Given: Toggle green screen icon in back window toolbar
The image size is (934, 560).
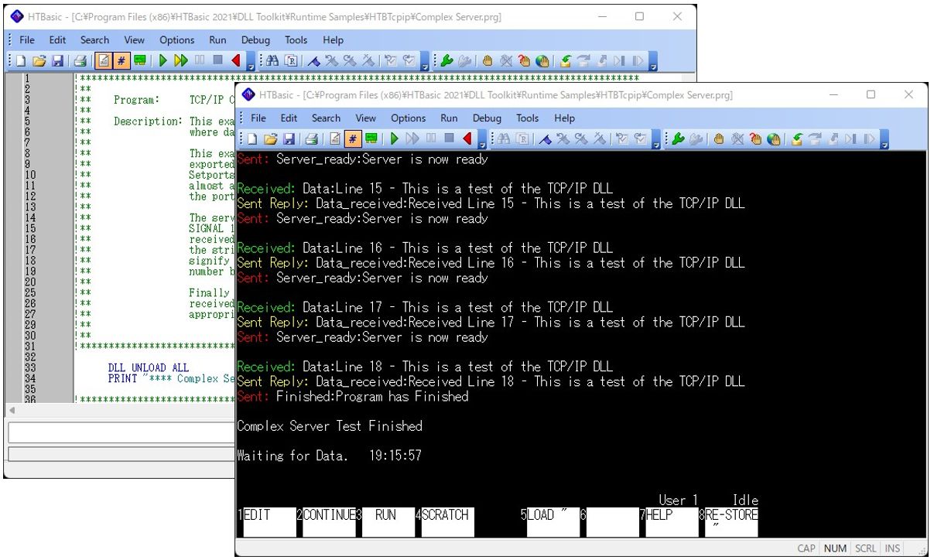Looking at the screenshot, I should pos(140,60).
